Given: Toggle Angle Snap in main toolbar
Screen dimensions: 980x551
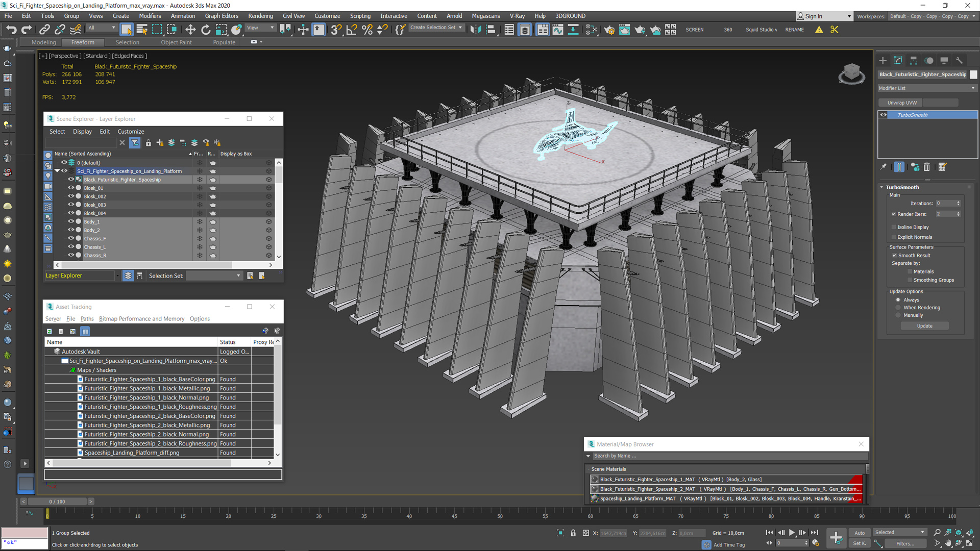Looking at the screenshot, I should click(352, 30).
